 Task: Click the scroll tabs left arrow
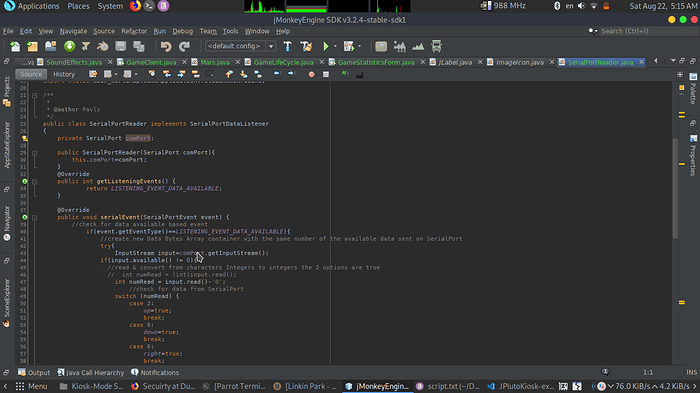coord(655,61)
